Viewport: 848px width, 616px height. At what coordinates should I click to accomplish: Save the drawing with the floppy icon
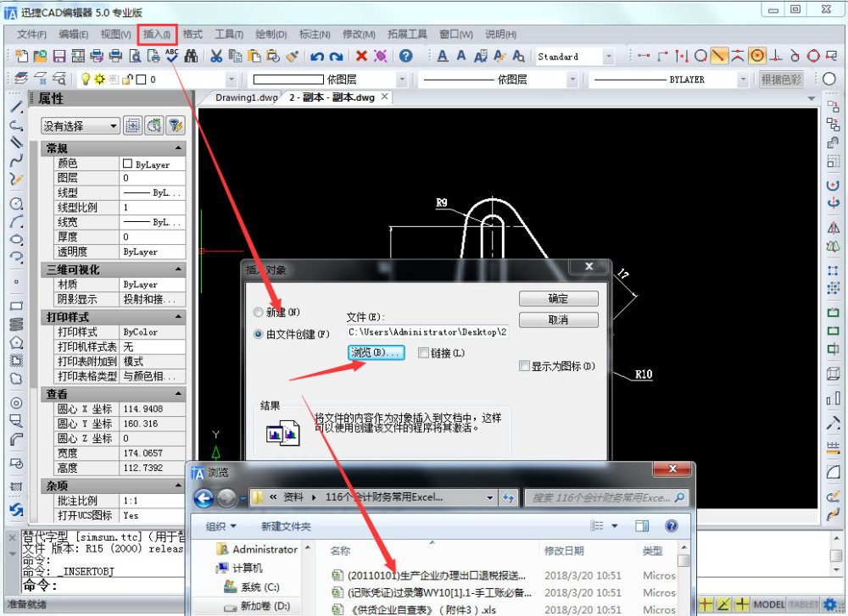tap(59, 56)
